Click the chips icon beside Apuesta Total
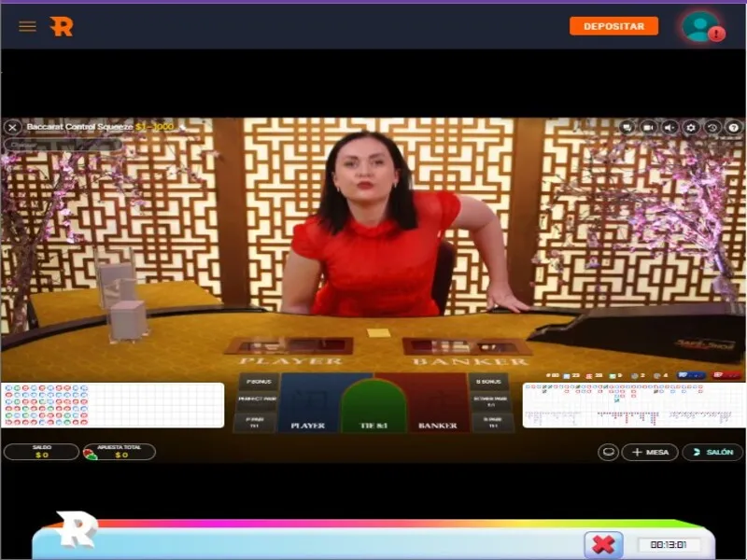The width and height of the screenshot is (747, 560). pos(90,455)
